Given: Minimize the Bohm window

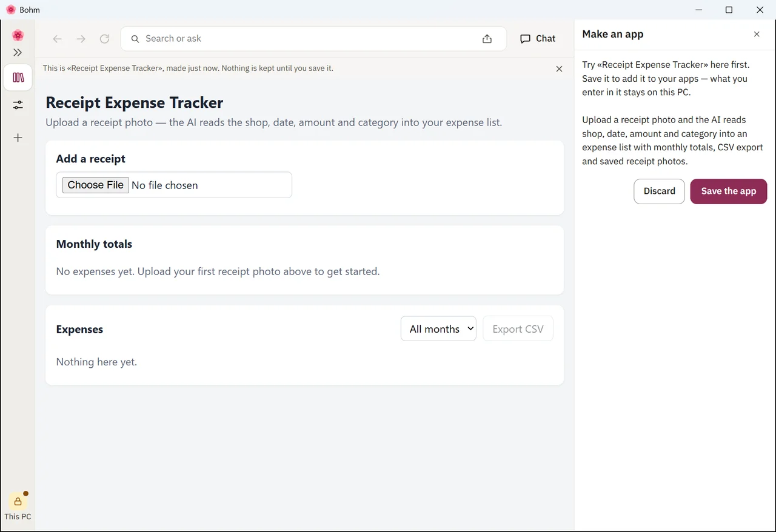Looking at the screenshot, I should (x=699, y=10).
